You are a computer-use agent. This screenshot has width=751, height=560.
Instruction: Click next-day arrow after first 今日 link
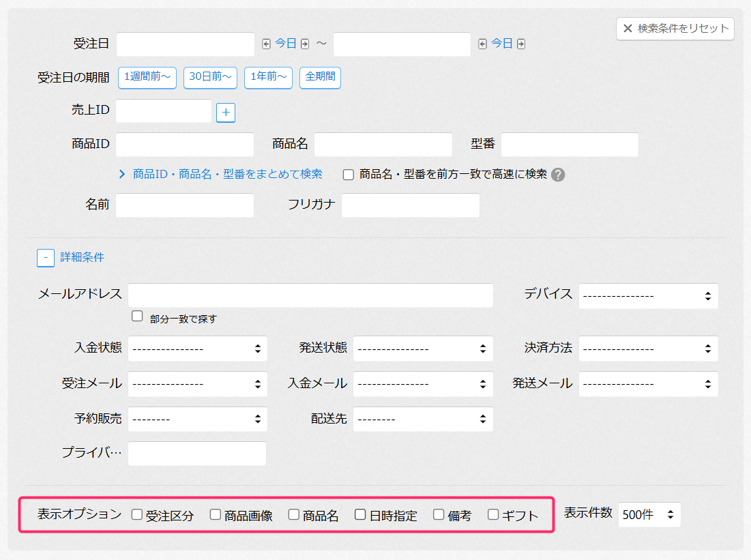click(305, 44)
